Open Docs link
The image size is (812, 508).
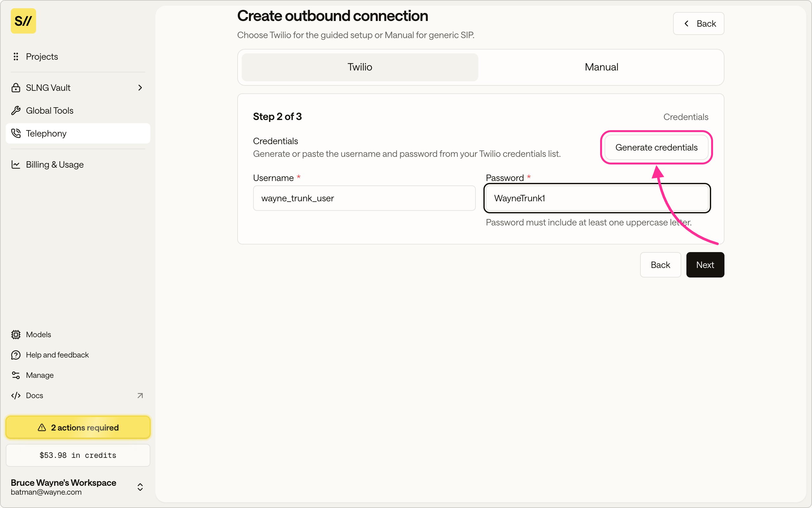click(78, 396)
